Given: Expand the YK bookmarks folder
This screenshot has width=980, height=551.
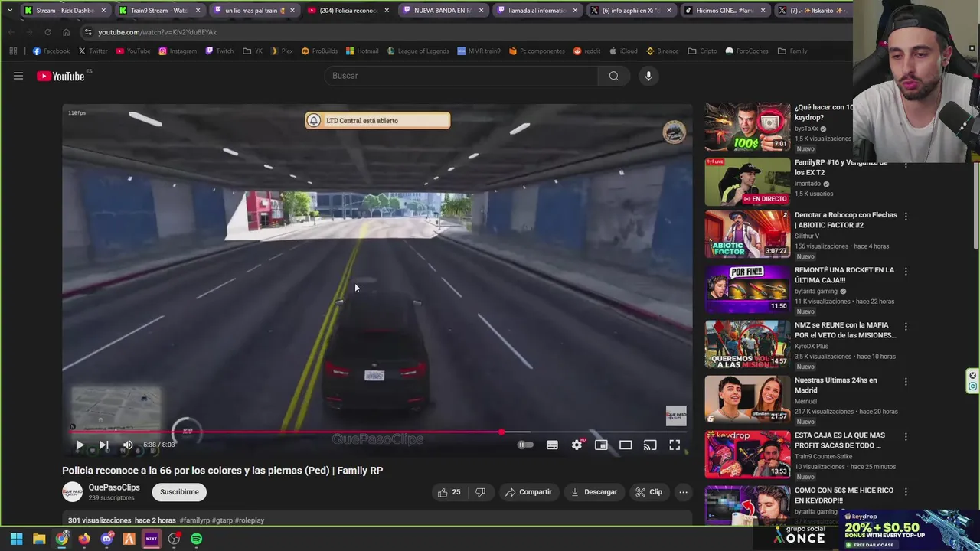Looking at the screenshot, I should (253, 51).
